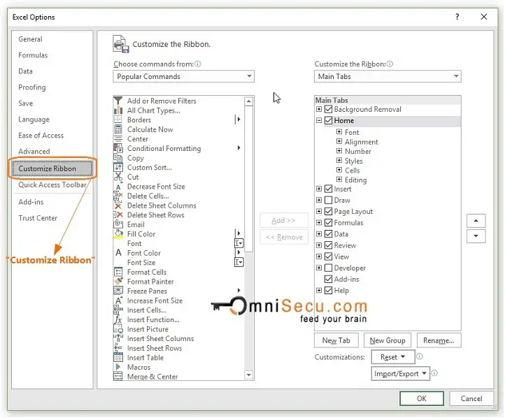Open the Popular Commands dropdown
Screen dimensions: 505x420
coord(183,76)
